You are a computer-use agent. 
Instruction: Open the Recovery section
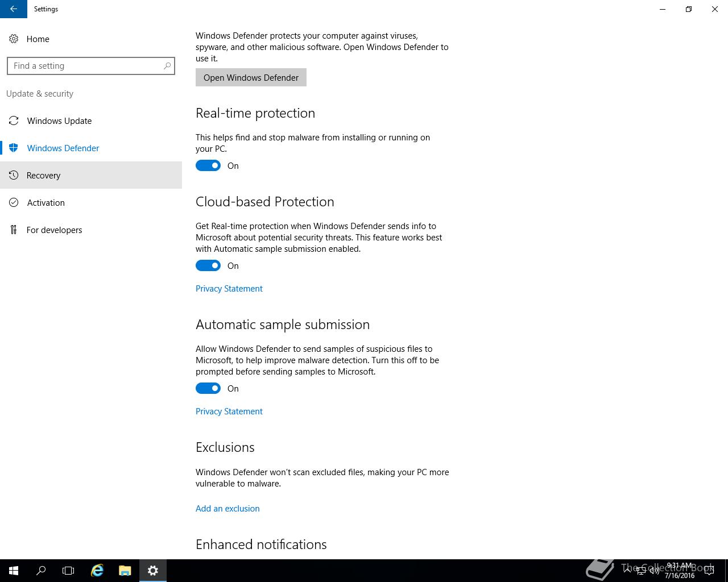(91, 175)
